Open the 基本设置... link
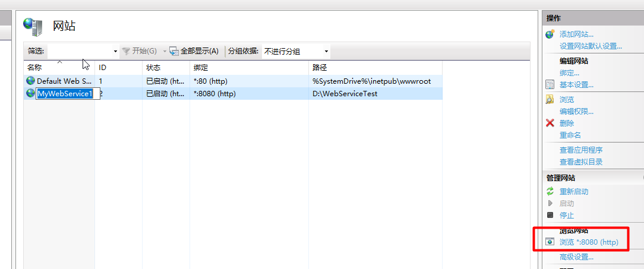644x269 pixels. pyautogui.click(x=576, y=85)
